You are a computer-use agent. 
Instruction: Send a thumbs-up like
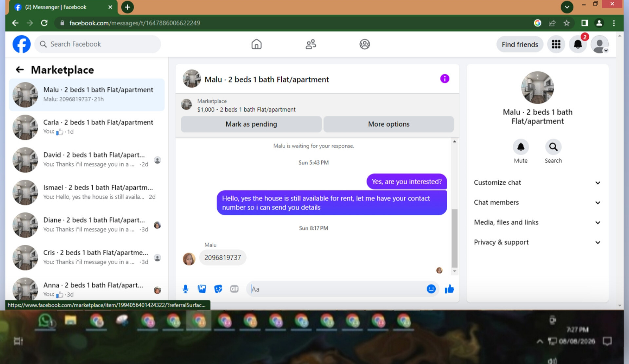point(449,289)
